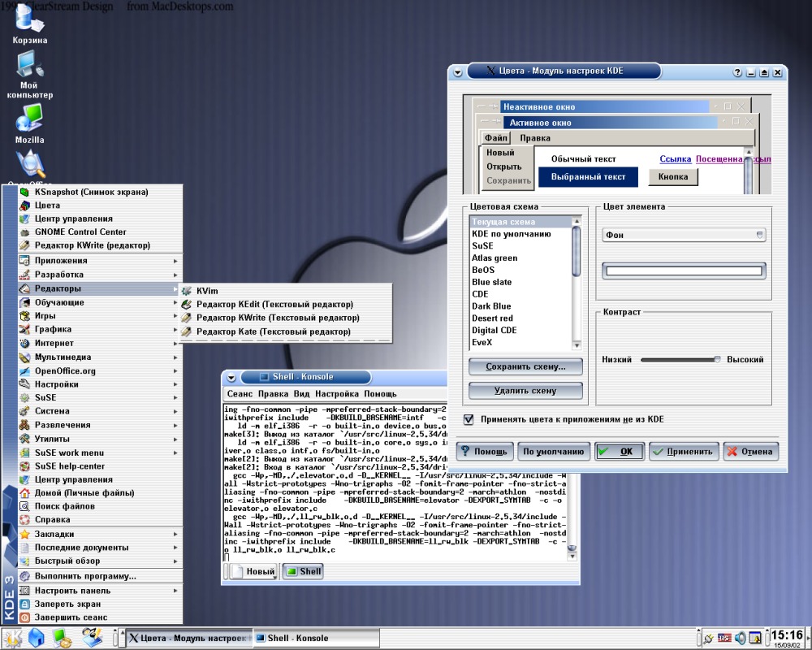Launch KSnapshot (Снимок экрана) from menu
The width and height of the screenshot is (812, 650).
pos(101,192)
